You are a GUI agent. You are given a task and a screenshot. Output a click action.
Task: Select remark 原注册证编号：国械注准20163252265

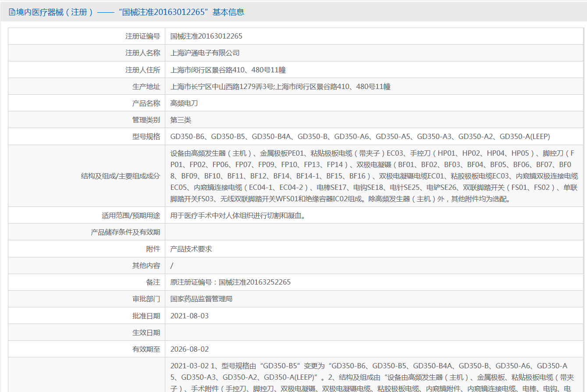(x=231, y=282)
